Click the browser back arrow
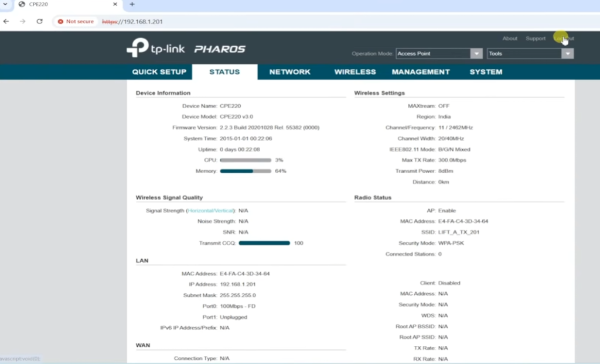Screen dimensions: 600x364 click(6, 21)
